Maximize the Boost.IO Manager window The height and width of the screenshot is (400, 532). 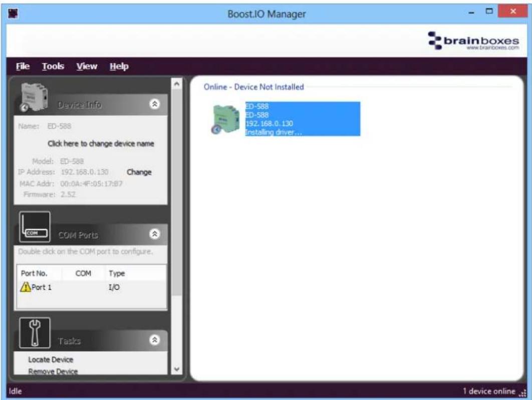coord(489,12)
